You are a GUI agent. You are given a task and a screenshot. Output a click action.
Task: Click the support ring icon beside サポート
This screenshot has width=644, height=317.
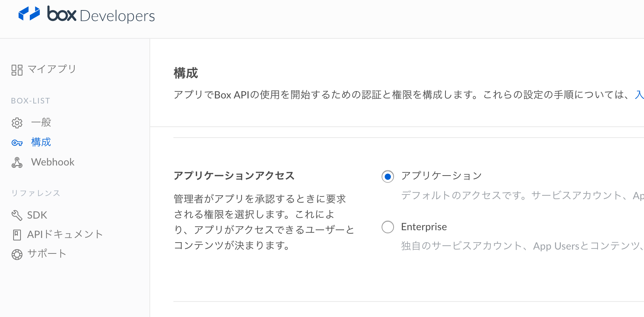pos(16,254)
